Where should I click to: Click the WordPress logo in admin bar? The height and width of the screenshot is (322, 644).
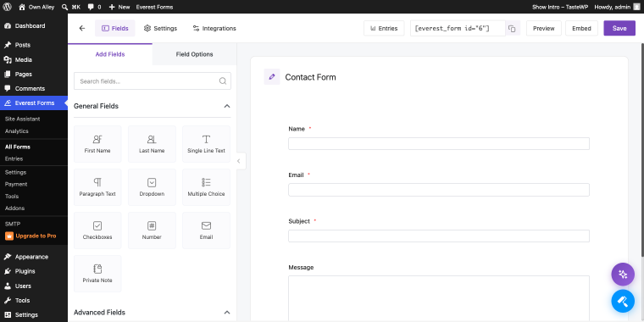[7, 7]
